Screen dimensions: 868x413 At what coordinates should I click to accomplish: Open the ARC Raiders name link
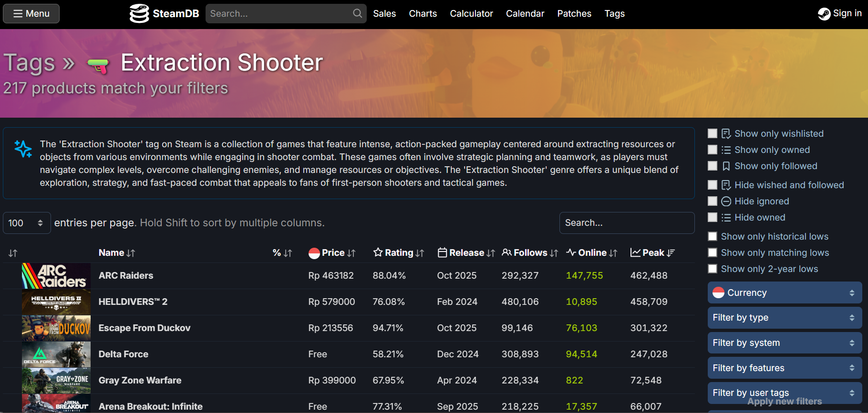(x=126, y=276)
